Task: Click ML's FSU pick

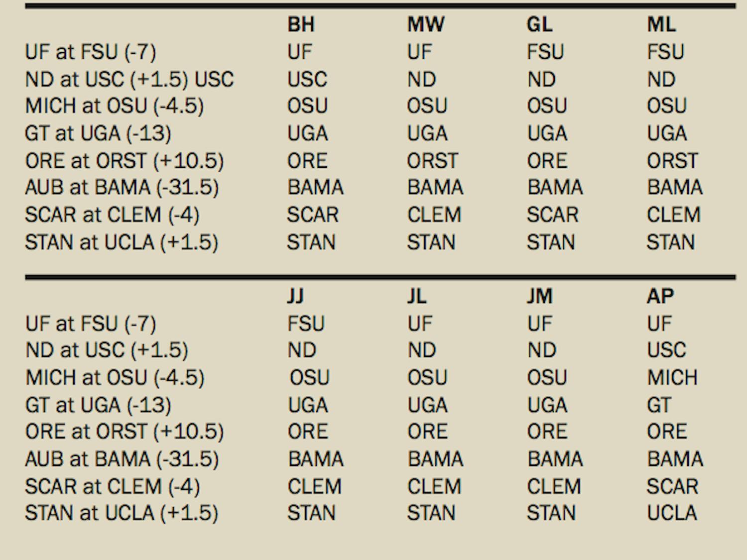Action: click(x=665, y=52)
